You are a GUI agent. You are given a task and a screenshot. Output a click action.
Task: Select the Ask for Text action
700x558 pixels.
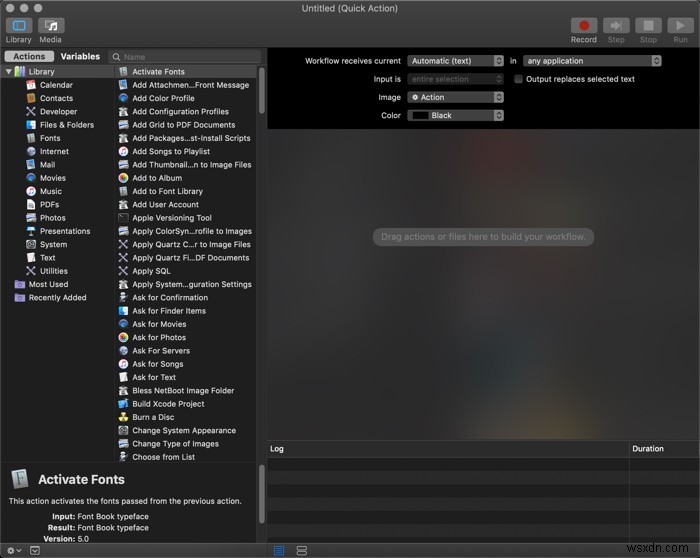tap(186, 377)
